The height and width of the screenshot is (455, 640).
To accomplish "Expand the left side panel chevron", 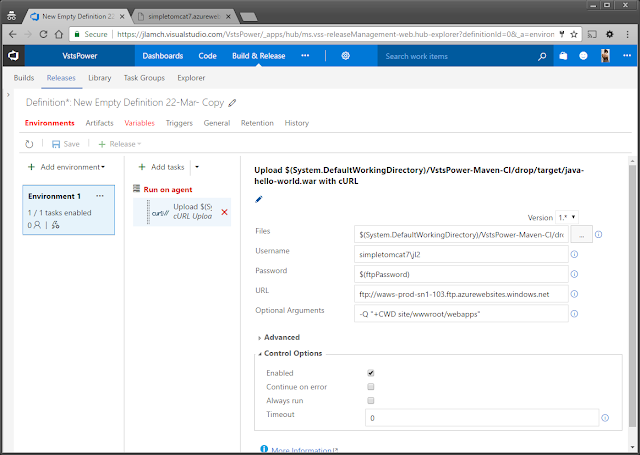I will 8,95.
